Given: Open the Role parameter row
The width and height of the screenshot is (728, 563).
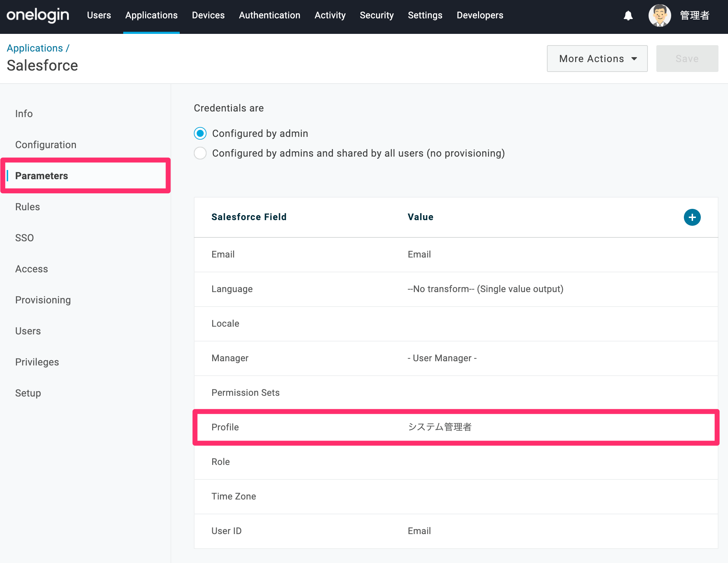Looking at the screenshot, I should click(x=456, y=462).
